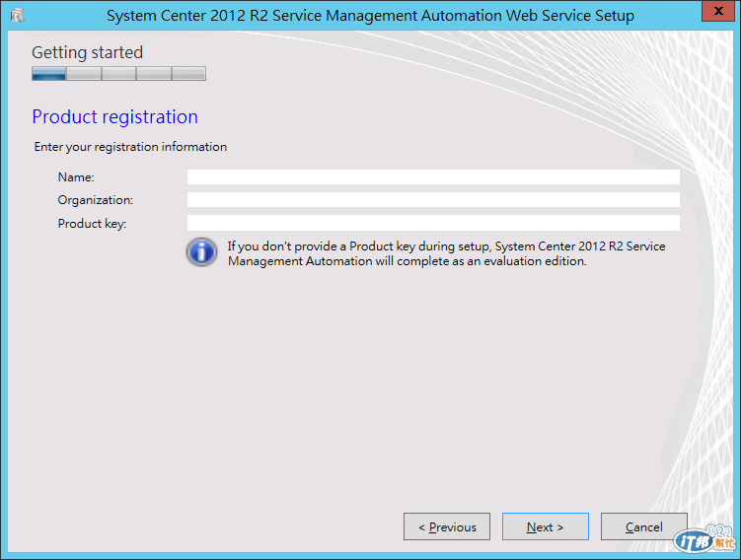Select the Product key input box
This screenshot has height=560, width=741.
433,223
